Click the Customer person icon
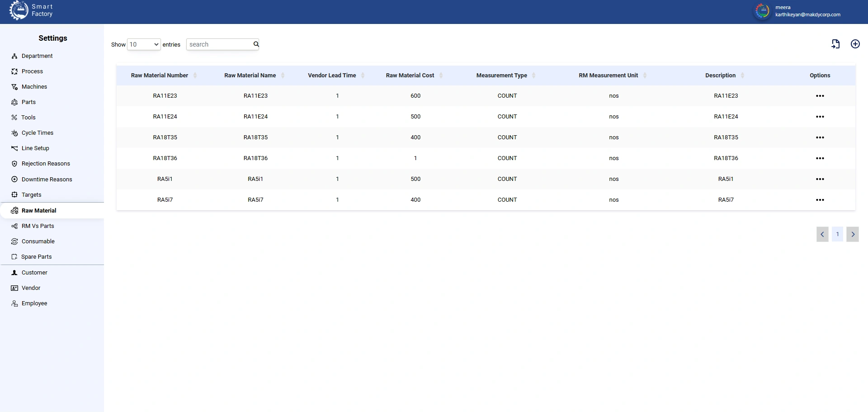This screenshot has width=868, height=412. (14, 273)
